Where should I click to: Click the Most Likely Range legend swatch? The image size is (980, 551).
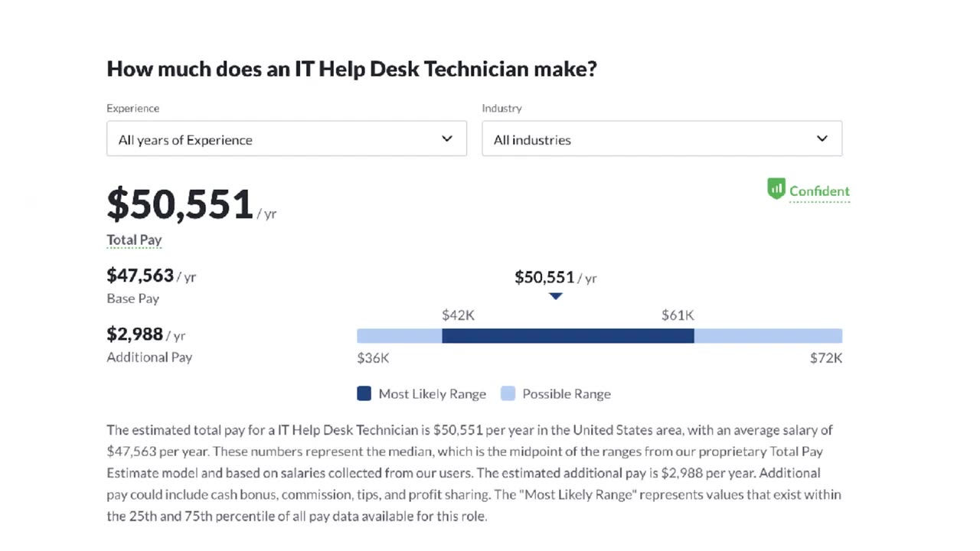pyautogui.click(x=364, y=393)
